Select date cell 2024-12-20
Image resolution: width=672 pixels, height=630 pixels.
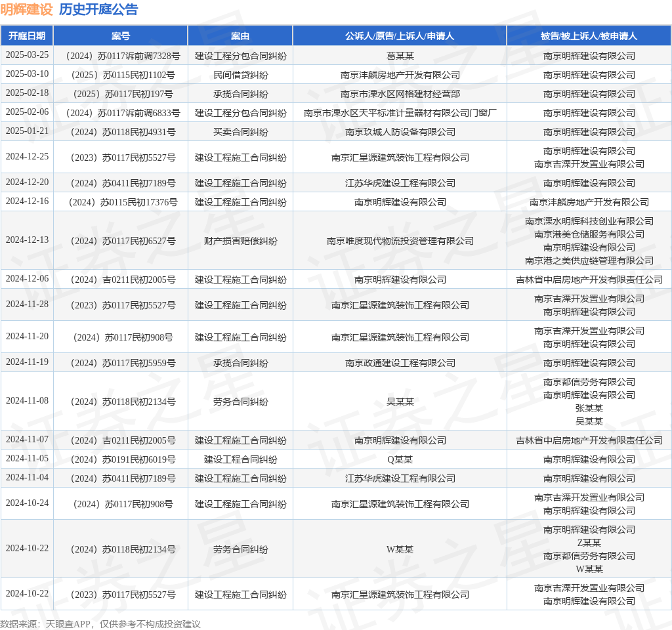click(x=27, y=182)
